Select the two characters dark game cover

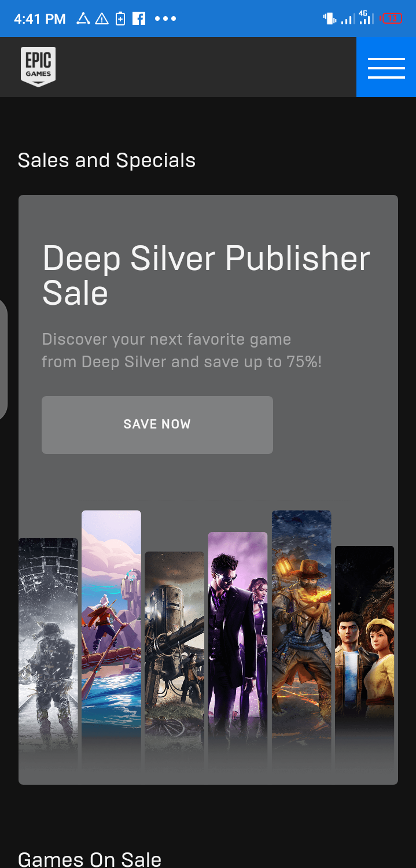(365, 650)
